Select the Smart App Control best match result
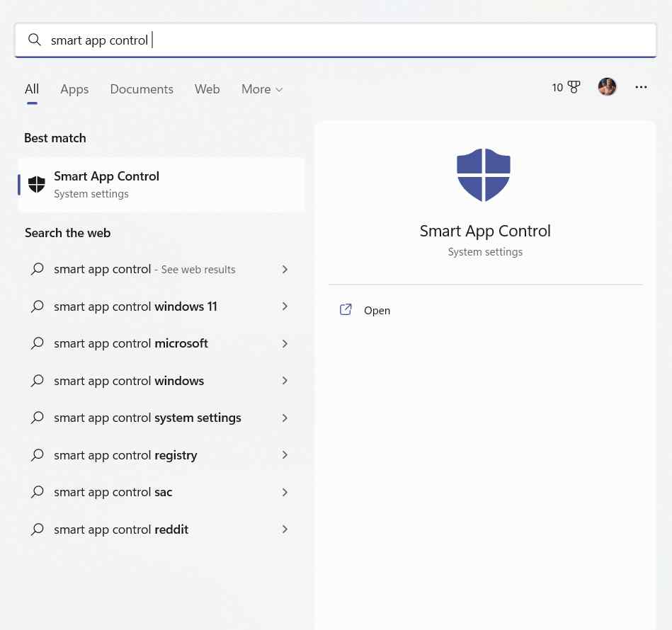 pos(161,185)
